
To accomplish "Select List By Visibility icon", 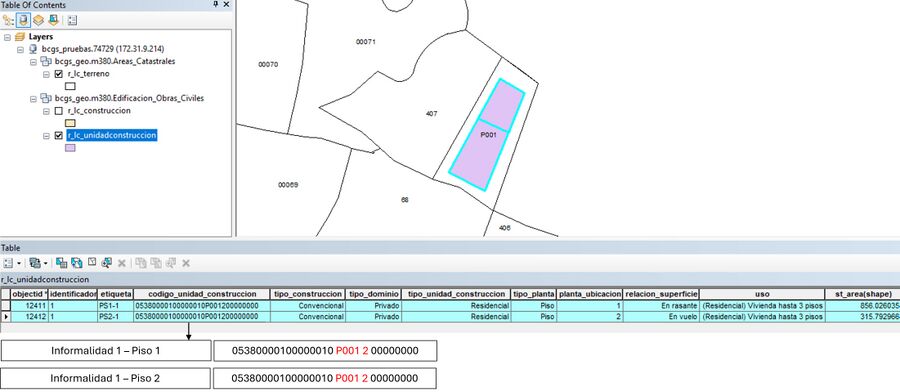I will tap(38, 21).
